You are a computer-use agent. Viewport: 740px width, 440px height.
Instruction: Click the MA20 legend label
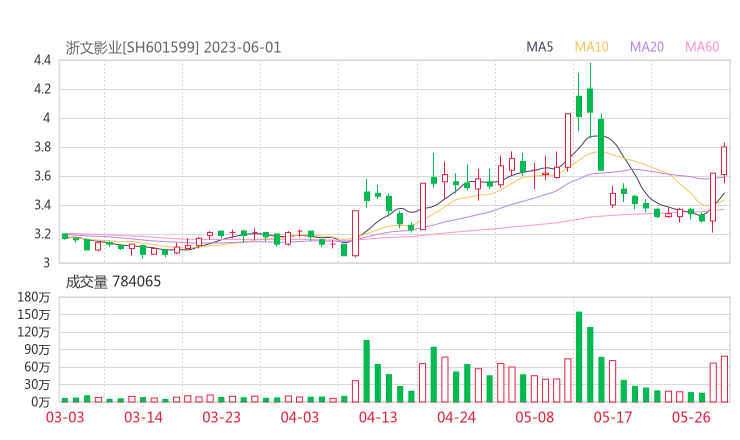tap(647, 47)
